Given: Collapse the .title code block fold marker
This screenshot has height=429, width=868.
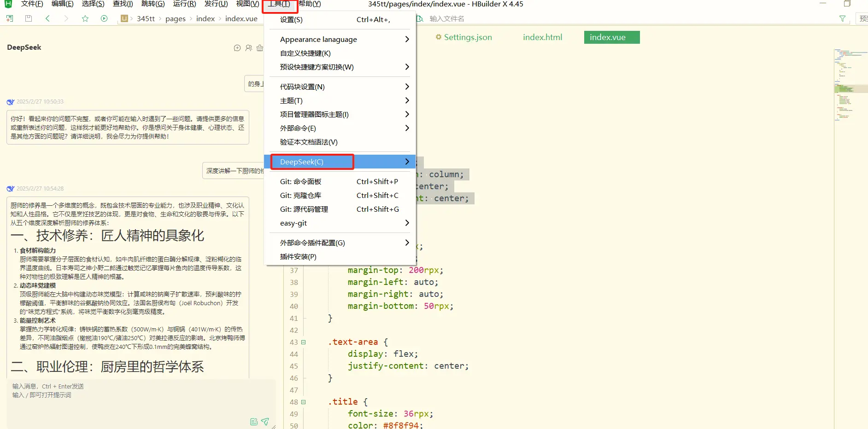Looking at the screenshot, I should click(303, 402).
